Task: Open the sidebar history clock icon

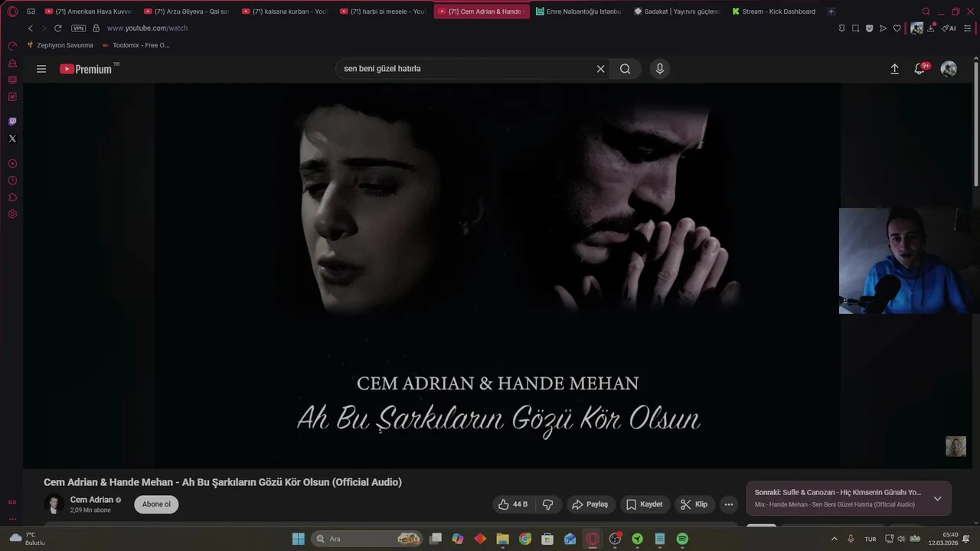Action: pos(12,181)
